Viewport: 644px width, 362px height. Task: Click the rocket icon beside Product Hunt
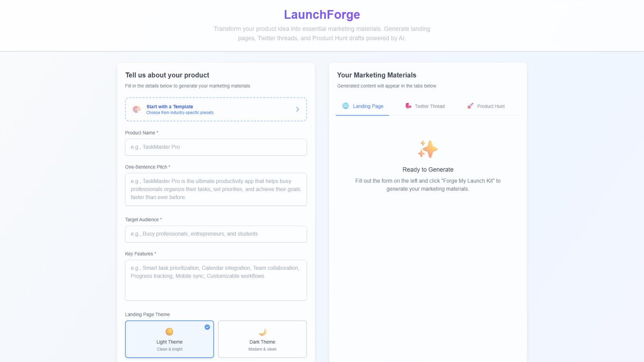[x=470, y=106]
